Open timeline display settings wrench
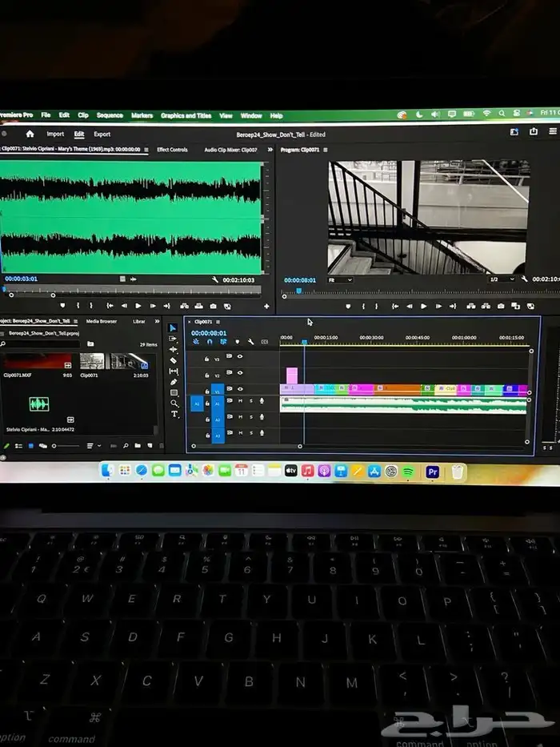The width and height of the screenshot is (560, 747). click(x=250, y=342)
